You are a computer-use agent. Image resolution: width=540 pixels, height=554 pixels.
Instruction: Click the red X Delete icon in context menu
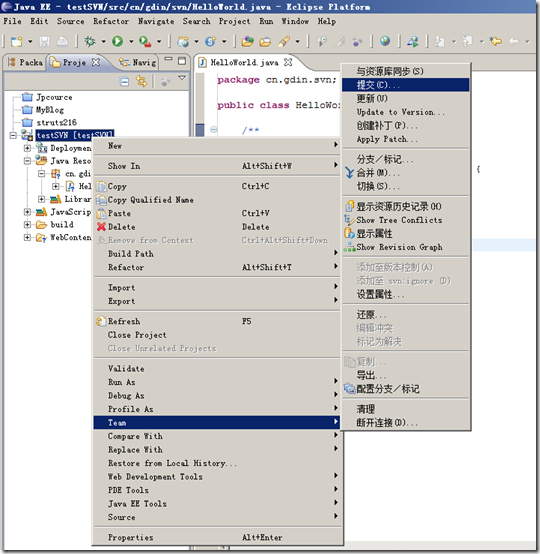click(101, 227)
